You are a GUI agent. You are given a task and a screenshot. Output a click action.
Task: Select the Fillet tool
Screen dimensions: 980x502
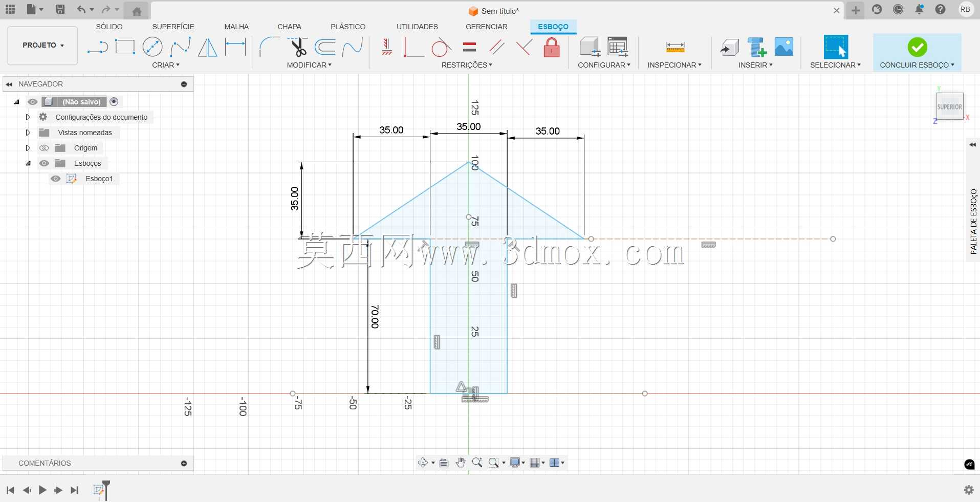pos(269,47)
